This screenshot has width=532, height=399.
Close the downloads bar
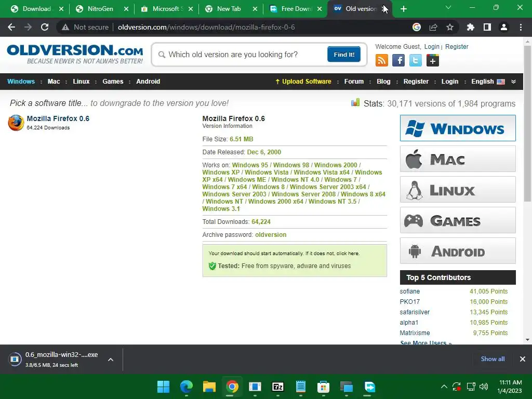tap(523, 359)
